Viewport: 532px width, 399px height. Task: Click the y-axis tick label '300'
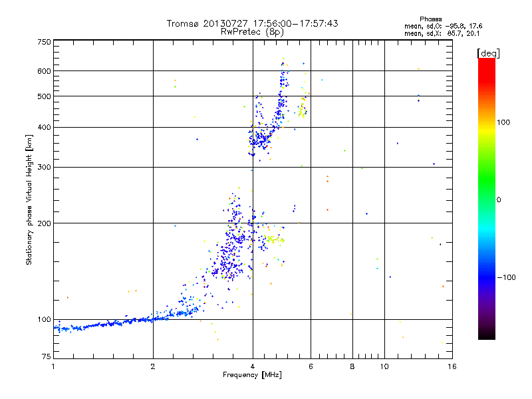pos(45,168)
